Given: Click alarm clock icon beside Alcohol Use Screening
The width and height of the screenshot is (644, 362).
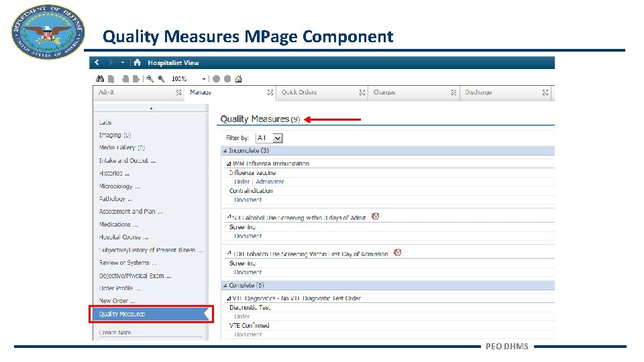Looking at the screenshot, I should (x=376, y=216).
